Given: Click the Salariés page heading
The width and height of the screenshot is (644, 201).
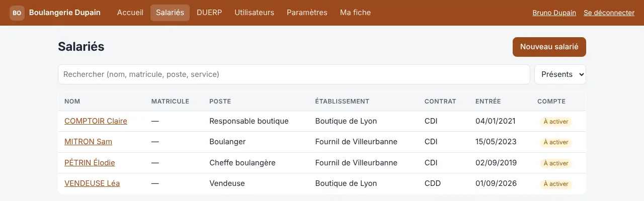Looking at the screenshot, I should pos(81,47).
